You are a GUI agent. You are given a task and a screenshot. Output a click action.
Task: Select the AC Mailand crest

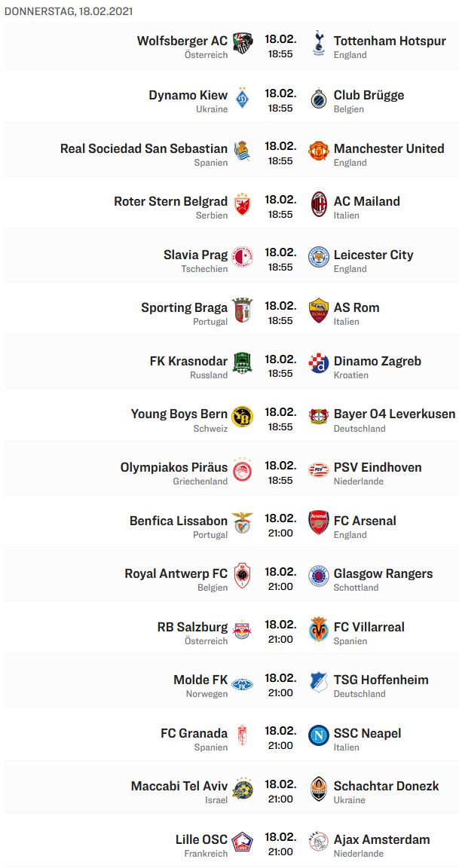point(318,203)
